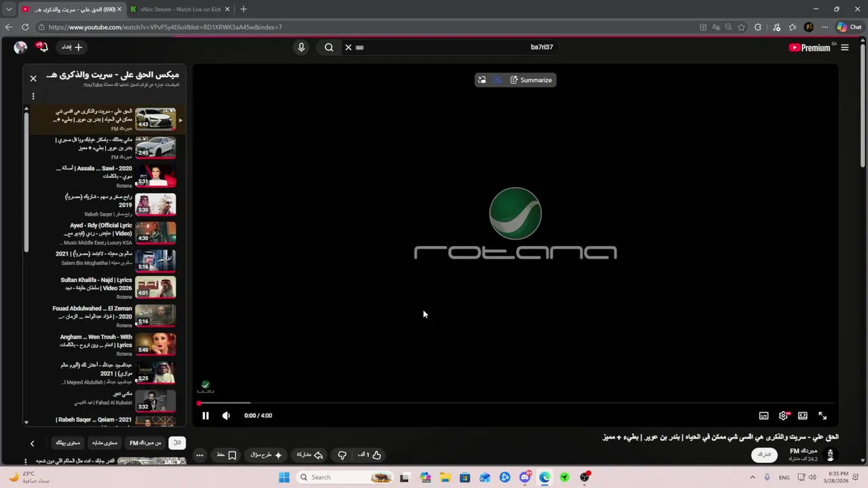Seek on the red video progress bar
The width and height of the screenshot is (868, 488).
click(x=517, y=403)
